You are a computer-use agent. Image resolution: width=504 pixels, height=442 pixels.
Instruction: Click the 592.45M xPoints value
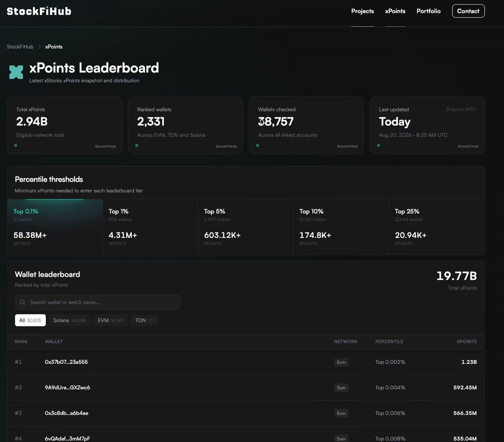click(x=465, y=387)
